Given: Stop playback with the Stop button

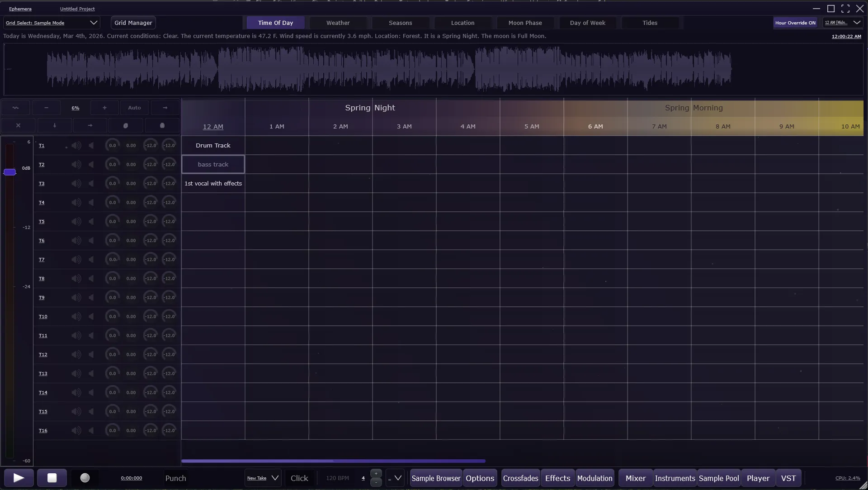Looking at the screenshot, I should [x=52, y=478].
